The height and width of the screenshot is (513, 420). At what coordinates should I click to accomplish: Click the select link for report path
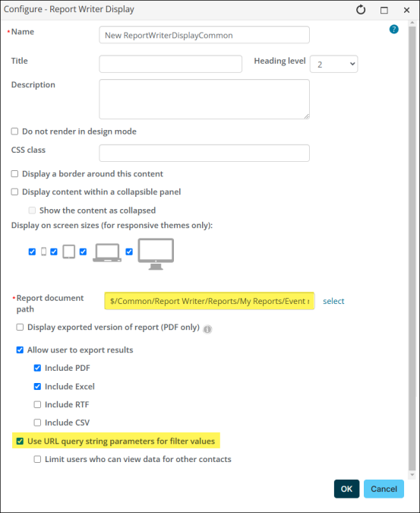point(333,301)
